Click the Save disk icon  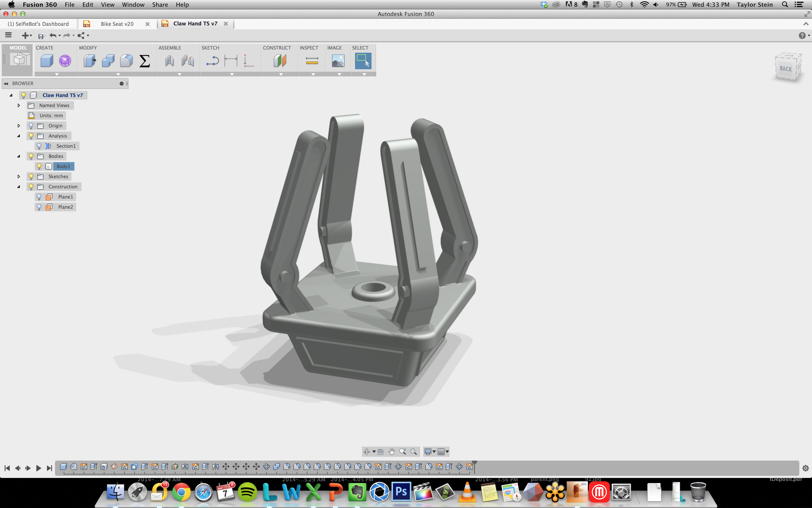[x=41, y=36]
